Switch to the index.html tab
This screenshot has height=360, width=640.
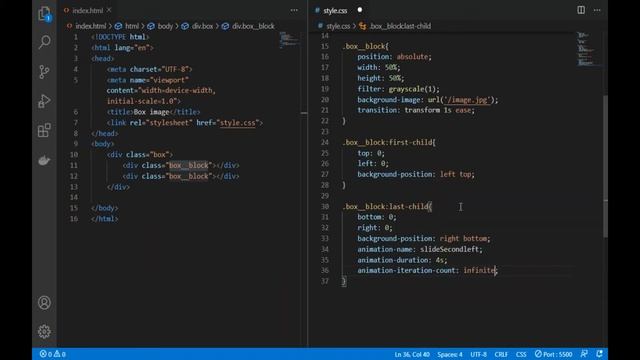pos(87,10)
